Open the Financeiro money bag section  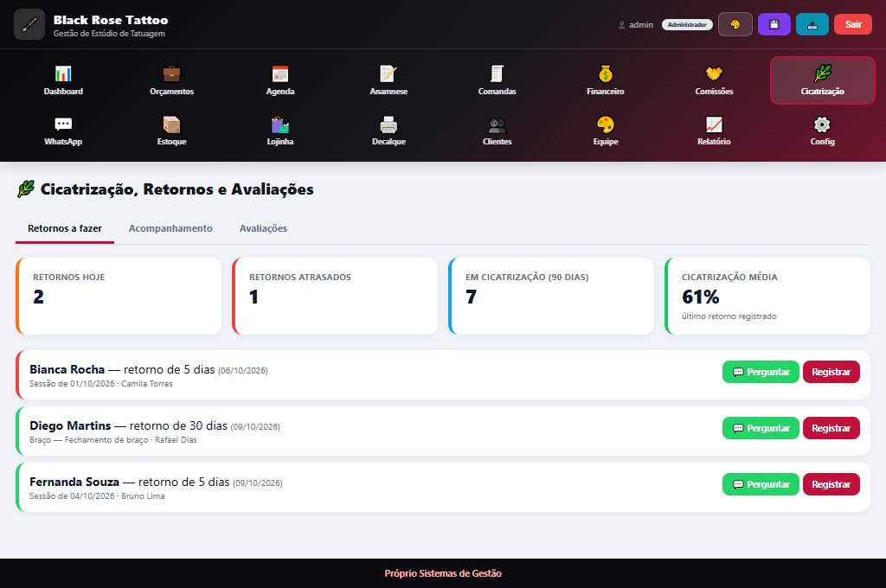pos(606,80)
